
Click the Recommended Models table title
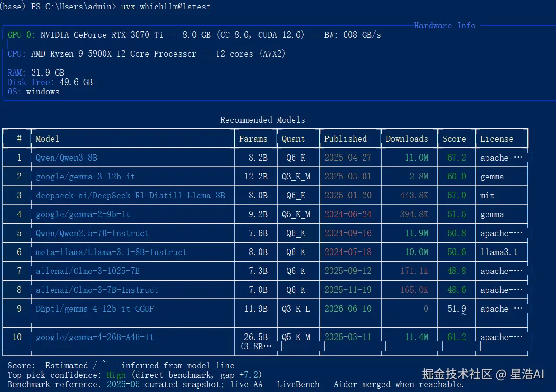pyautogui.click(x=262, y=120)
